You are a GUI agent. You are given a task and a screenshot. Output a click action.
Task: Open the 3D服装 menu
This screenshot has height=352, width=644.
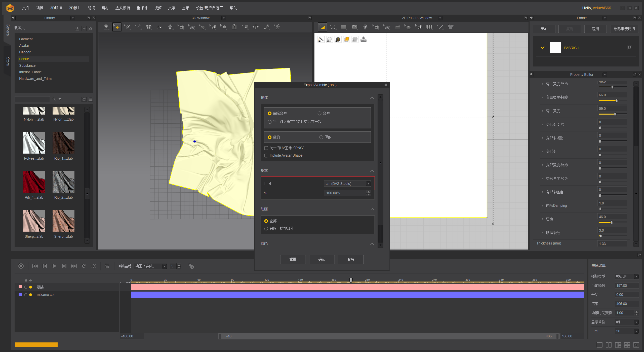tap(56, 8)
